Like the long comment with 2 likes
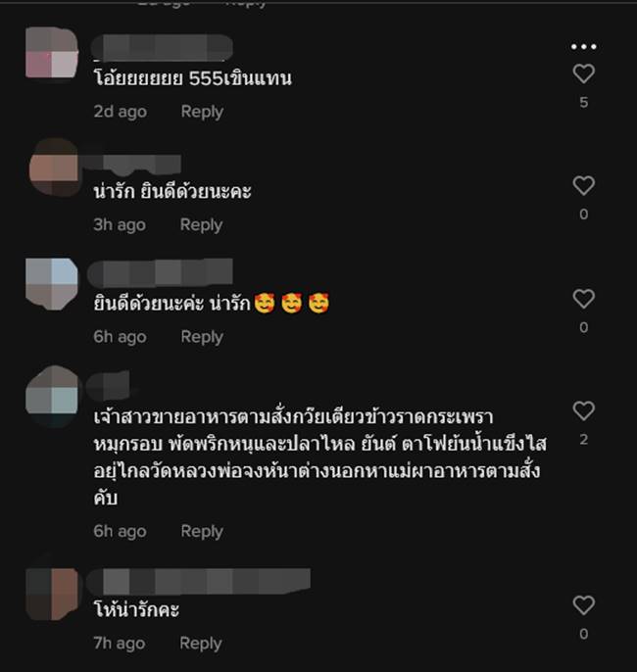 [583, 410]
